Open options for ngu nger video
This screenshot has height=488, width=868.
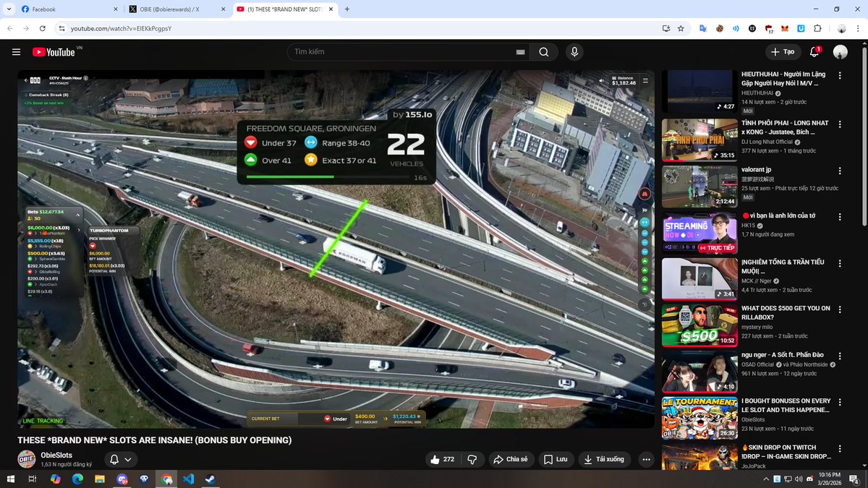pyautogui.click(x=840, y=356)
